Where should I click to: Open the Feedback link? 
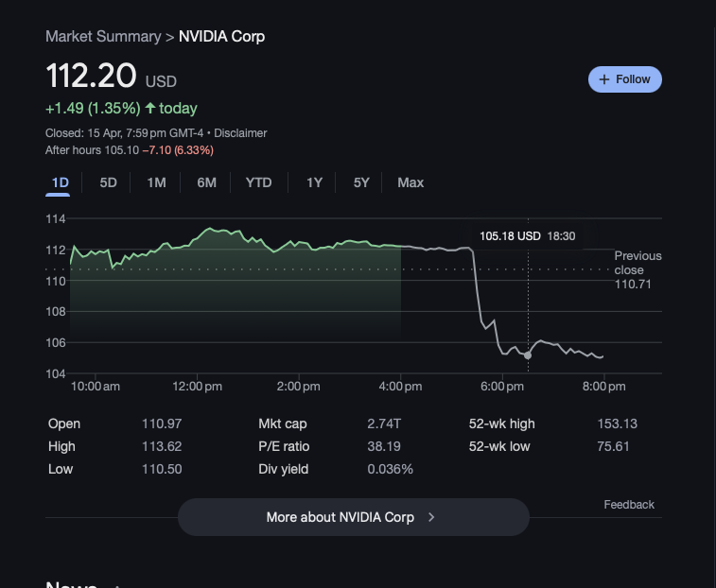pyautogui.click(x=629, y=505)
